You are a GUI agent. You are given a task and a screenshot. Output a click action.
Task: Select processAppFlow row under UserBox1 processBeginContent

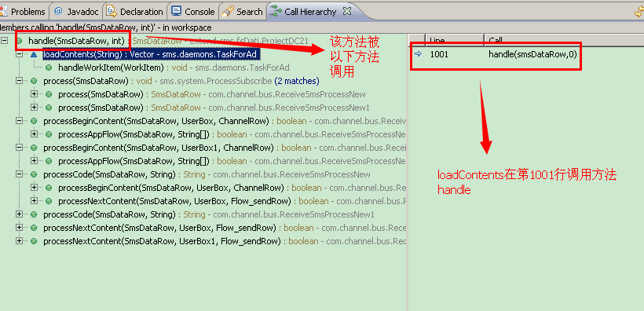click(x=232, y=161)
